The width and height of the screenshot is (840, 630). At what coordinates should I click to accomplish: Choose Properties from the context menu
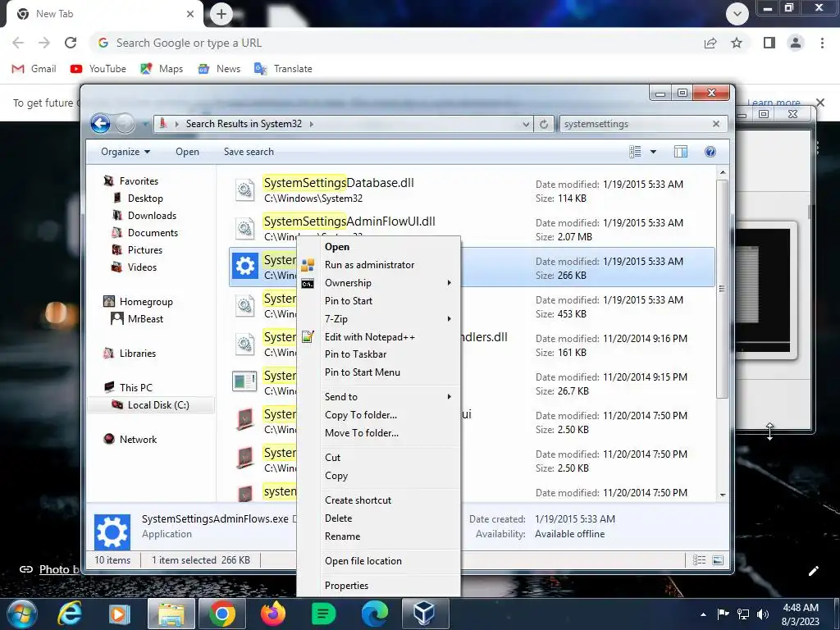tap(378, 586)
